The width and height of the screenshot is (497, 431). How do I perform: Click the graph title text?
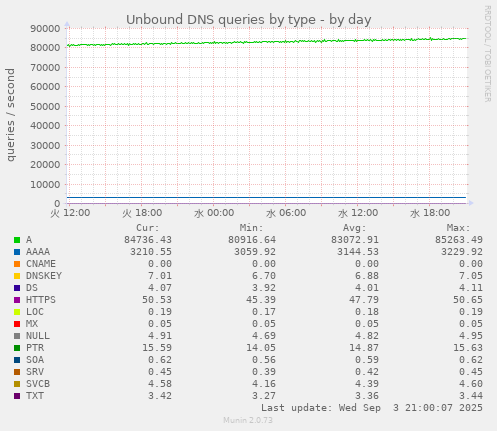(248, 20)
